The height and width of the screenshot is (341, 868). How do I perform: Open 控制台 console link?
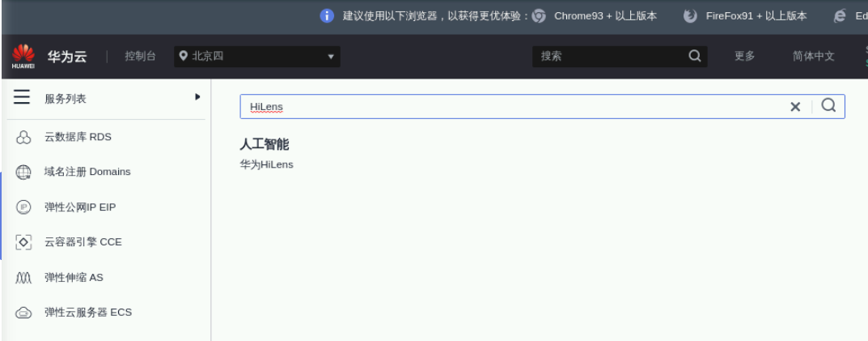(140, 56)
